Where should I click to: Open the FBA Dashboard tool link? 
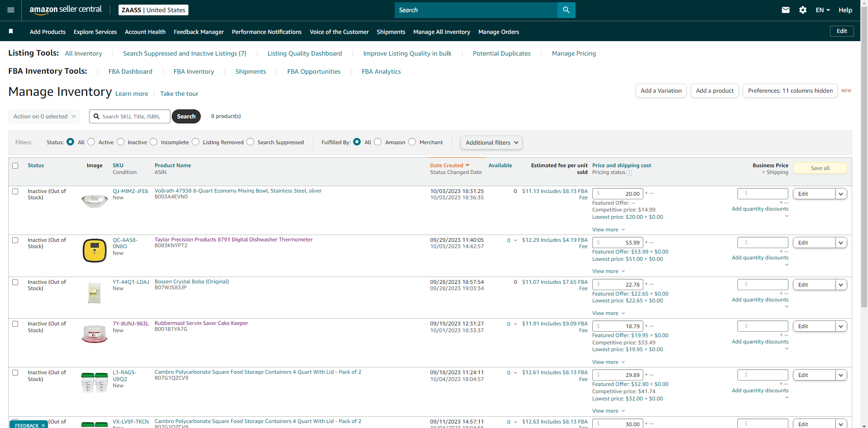coord(130,71)
